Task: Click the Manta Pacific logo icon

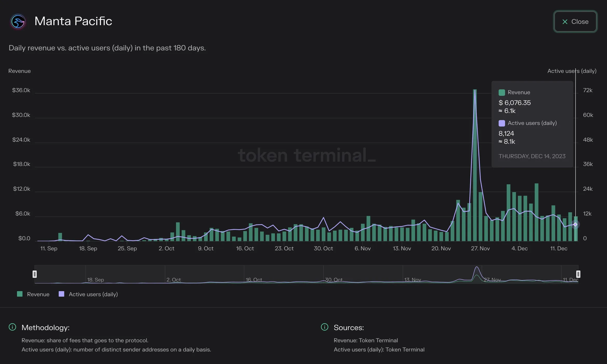Action: (x=18, y=21)
